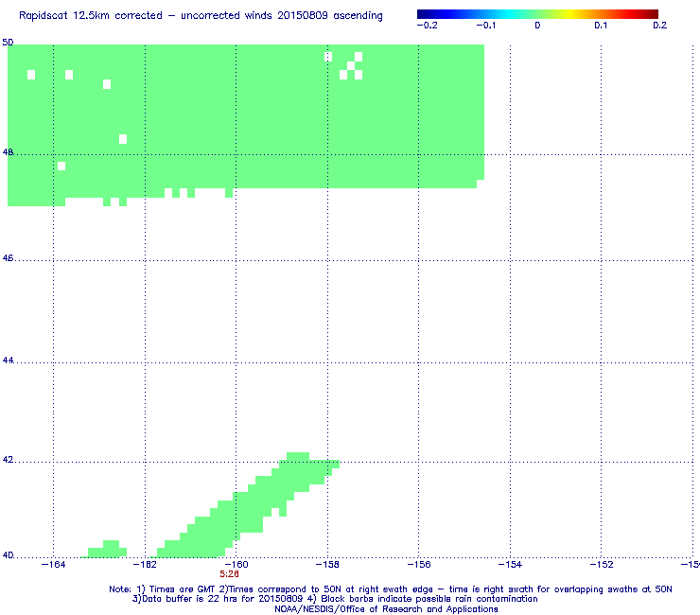
Task: Click the longitude -154 axis label
Action: click(x=510, y=565)
